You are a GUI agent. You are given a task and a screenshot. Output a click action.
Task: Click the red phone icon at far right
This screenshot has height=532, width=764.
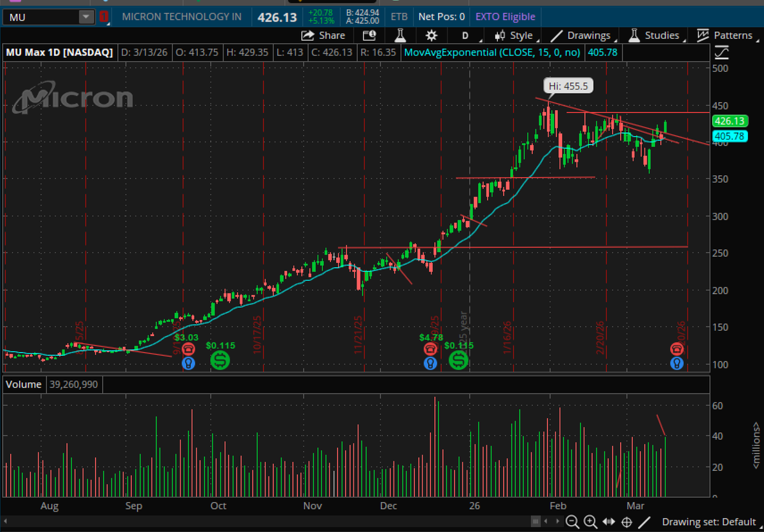[676, 349]
